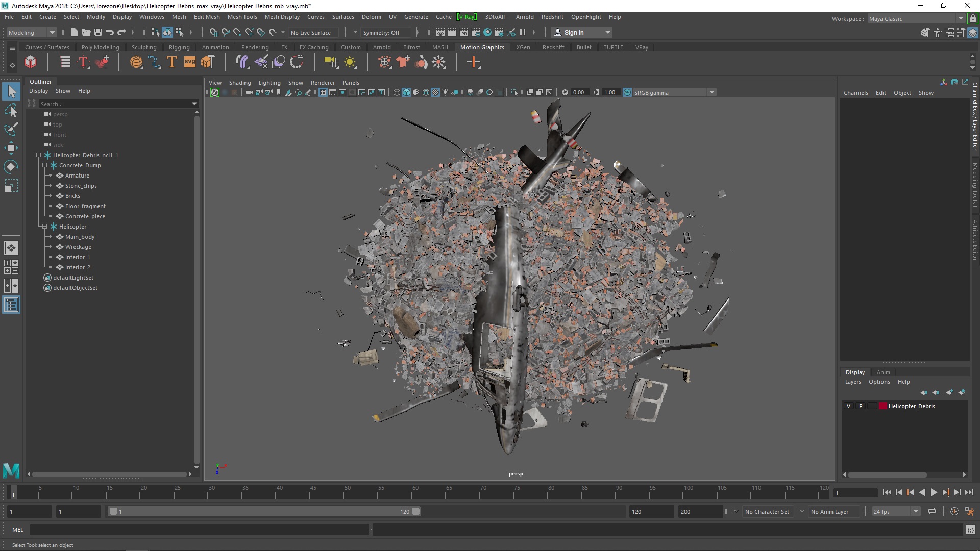
Task: Open the Sign In dropdown
Action: click(x=582, y=32)
